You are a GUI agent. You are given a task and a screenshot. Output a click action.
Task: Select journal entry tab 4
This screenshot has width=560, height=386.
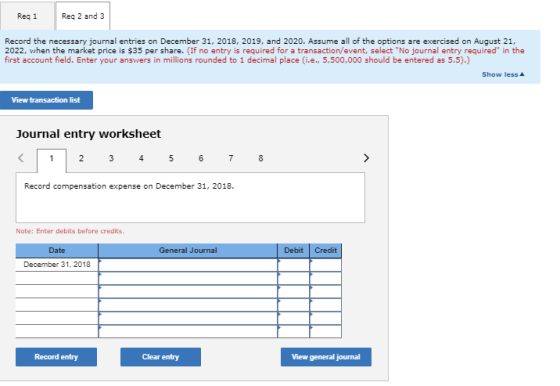pyautogui.click(x=141, y=159)
